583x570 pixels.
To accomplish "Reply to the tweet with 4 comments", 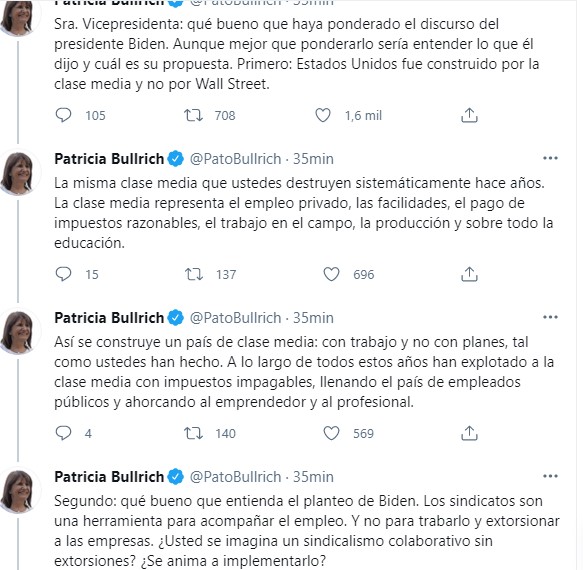I will 63,433.
